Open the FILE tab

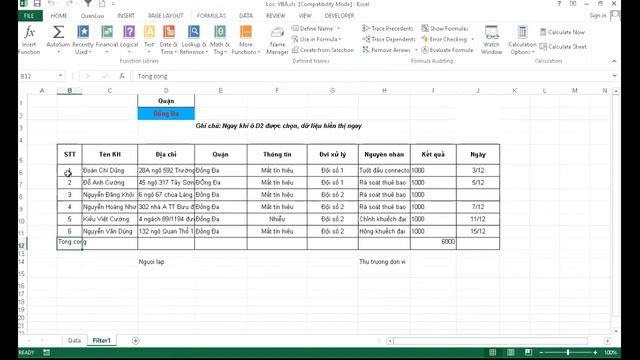(x=29, y=16)
